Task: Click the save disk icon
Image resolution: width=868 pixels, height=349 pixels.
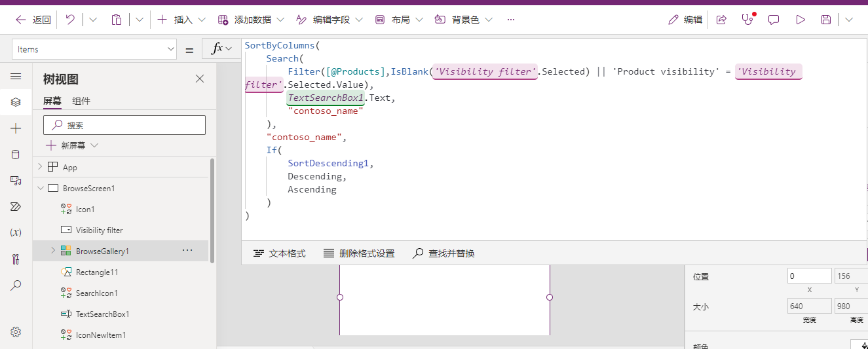Action: (826, 20)
